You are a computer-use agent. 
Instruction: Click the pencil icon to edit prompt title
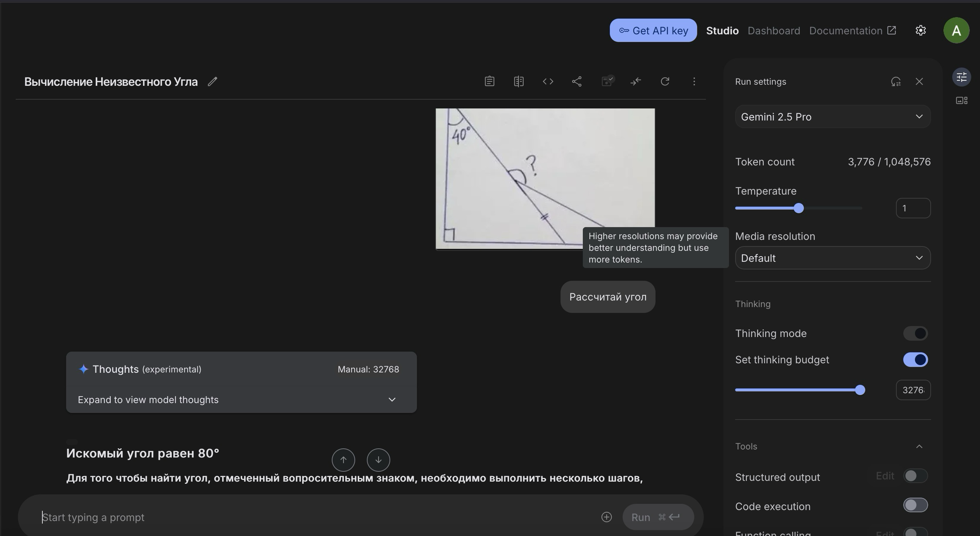[212, 81]
